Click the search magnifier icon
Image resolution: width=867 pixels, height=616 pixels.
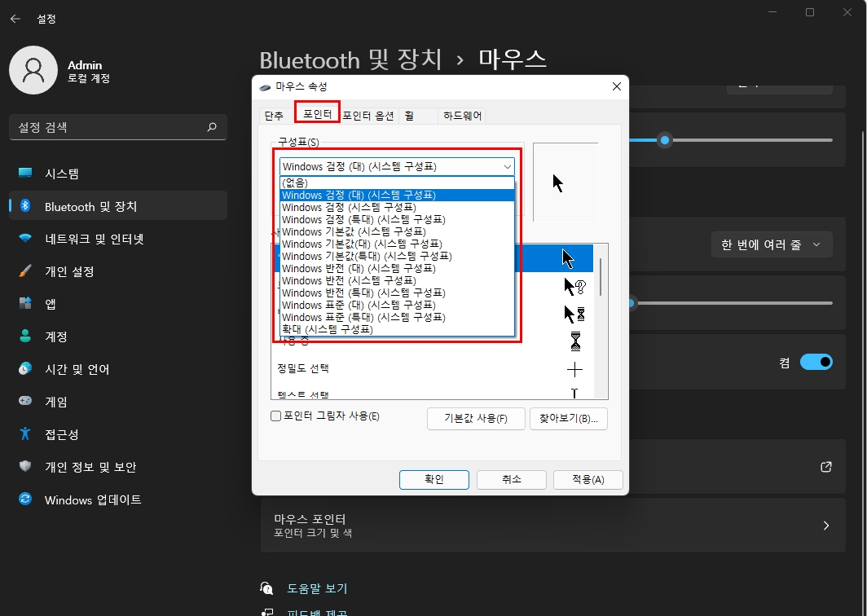[x=212, y=127]
